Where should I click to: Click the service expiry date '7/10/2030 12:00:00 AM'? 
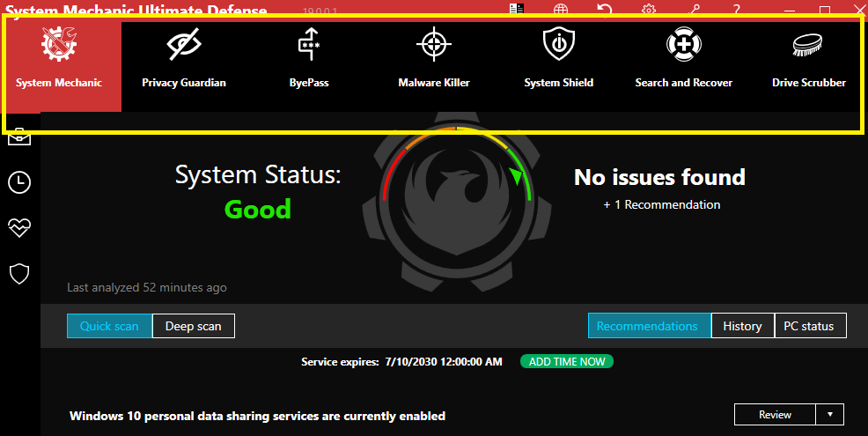click(x=444, y=362)
